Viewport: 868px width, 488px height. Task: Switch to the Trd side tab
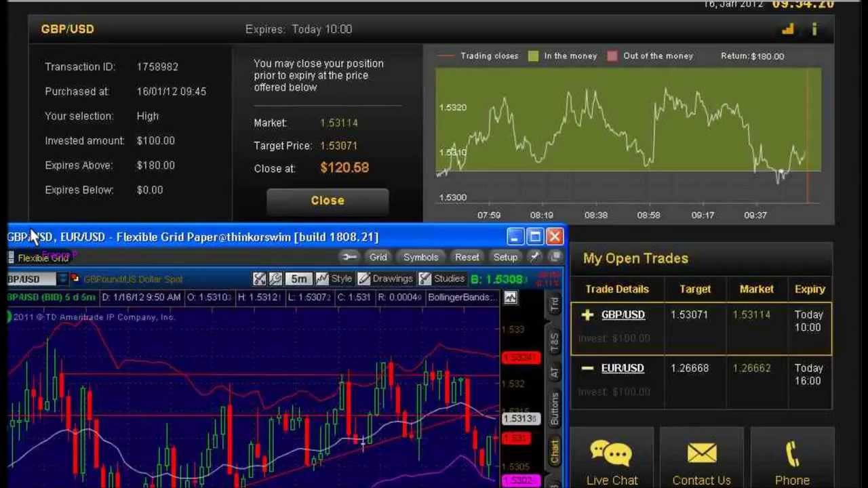[555, 304]
